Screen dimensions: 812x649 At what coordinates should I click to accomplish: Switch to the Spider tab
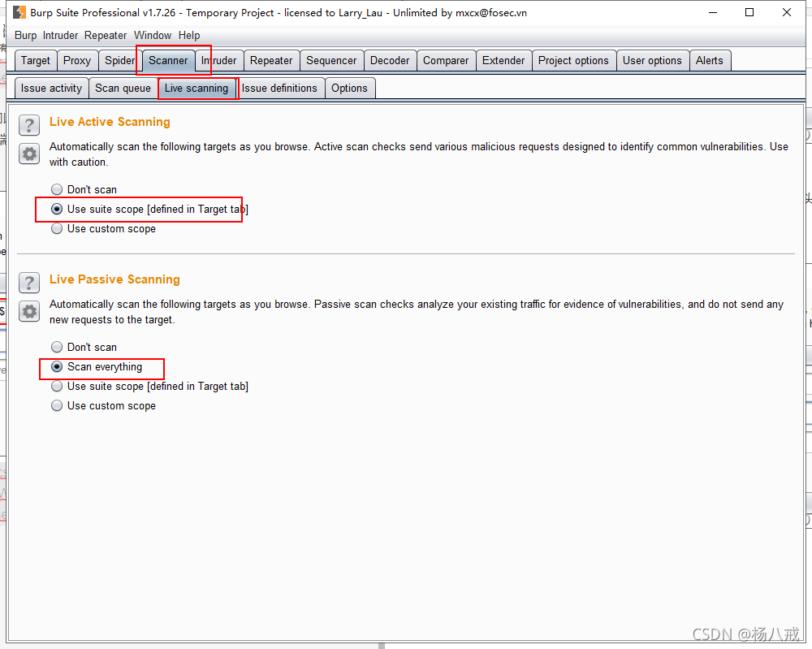(x=119, y=61)
